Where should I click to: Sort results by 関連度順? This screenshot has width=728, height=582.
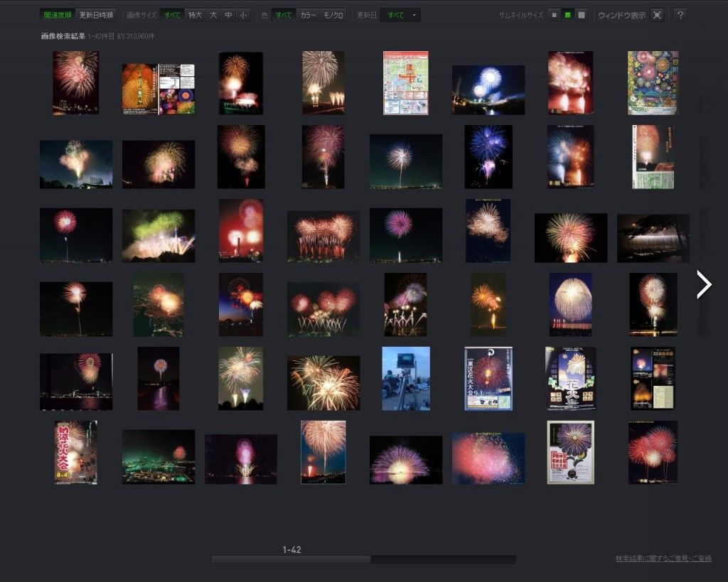(58, 16)
